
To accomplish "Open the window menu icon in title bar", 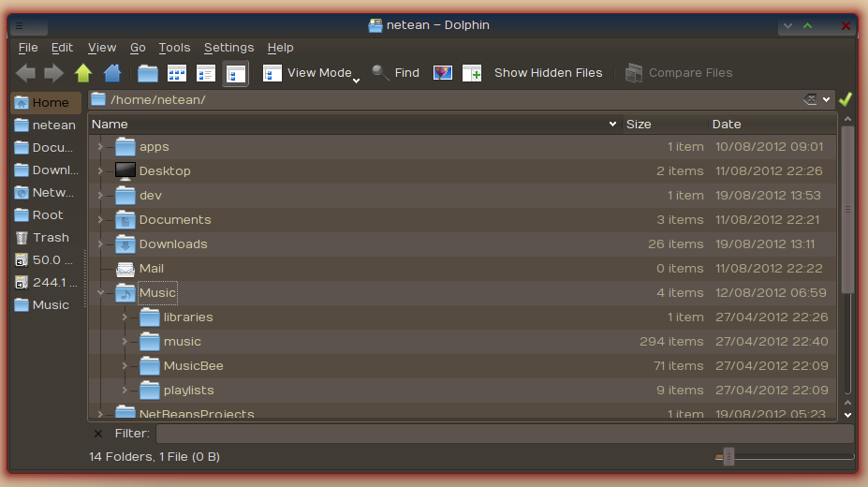I will click(19, 25).
